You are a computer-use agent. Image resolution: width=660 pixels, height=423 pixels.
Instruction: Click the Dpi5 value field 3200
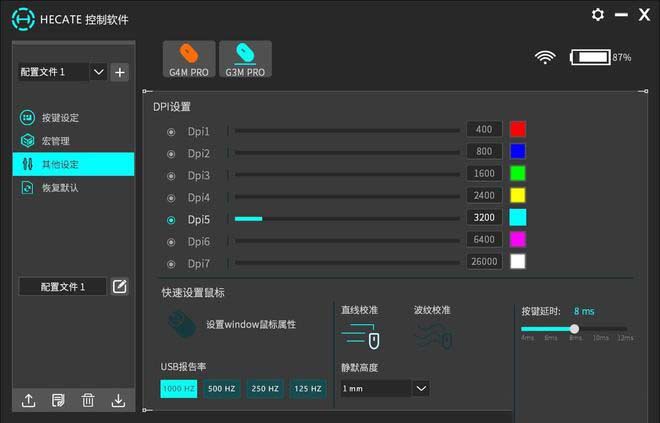[x=484, y=217]
